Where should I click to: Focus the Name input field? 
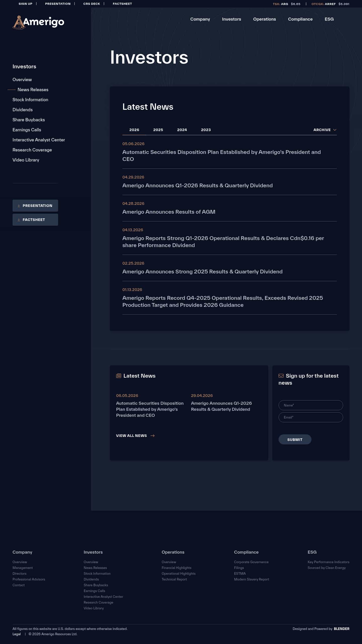point(311,405)
